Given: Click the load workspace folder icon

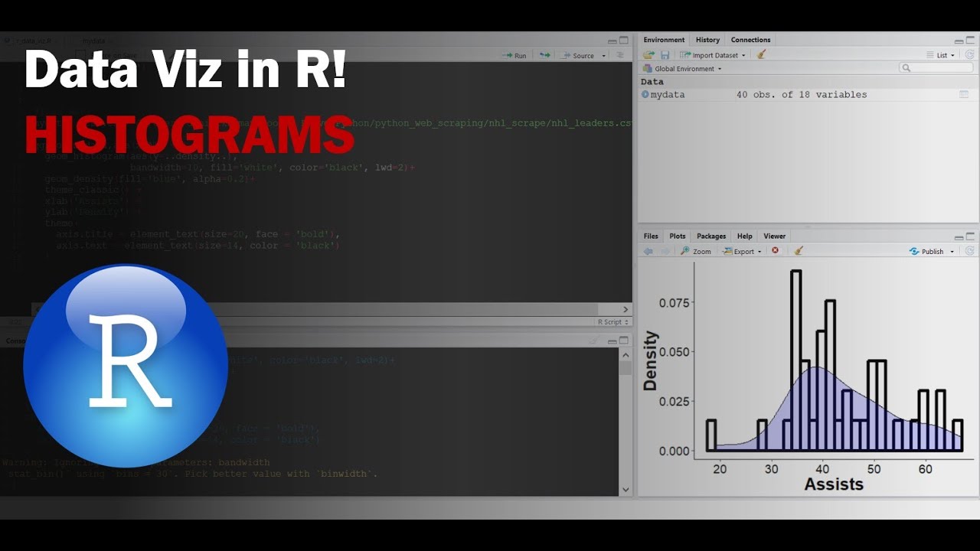Looking at the screenshot, I should [x=649, y=55].
